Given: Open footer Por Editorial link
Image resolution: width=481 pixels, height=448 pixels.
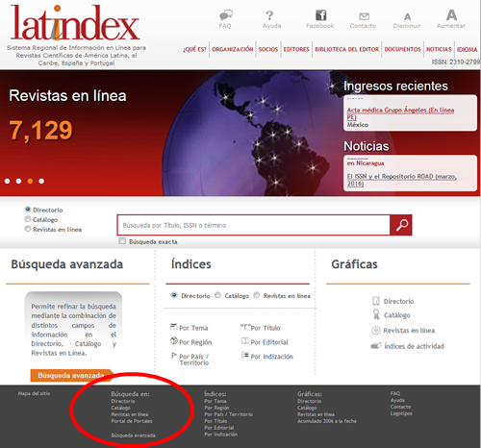Looking at the screenshot, I should coord(219,428).
